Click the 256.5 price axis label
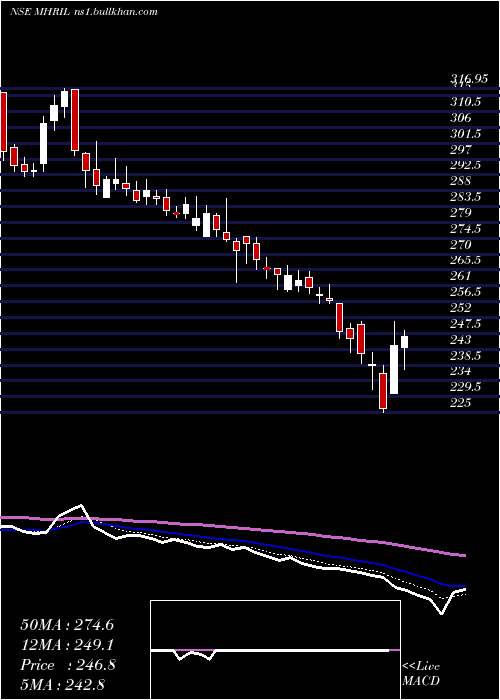Viewport: 500px width, 700px height. [x=465, y=292]
